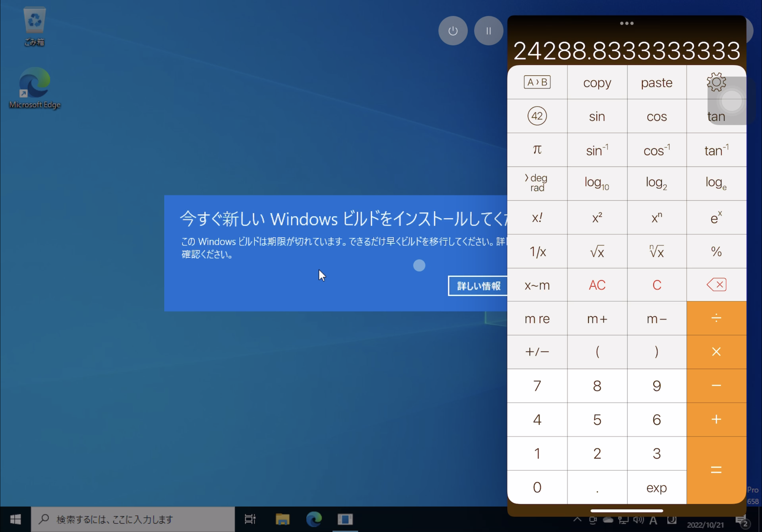The image size is (762, 532).
Task: Open the Windows Start menu
Action: pos(15,519)
